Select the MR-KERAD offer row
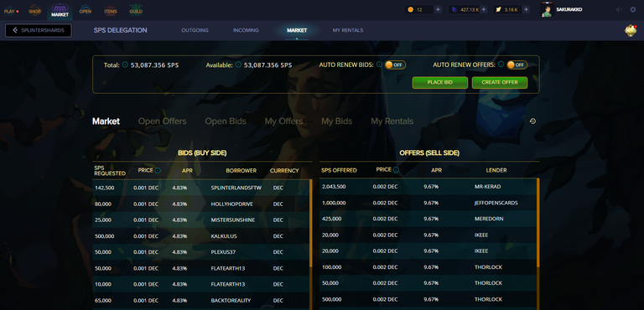 [428, 186]
